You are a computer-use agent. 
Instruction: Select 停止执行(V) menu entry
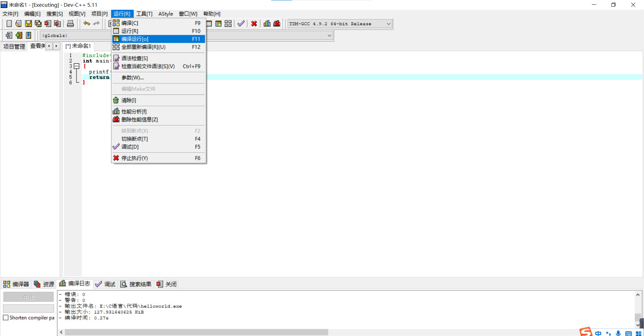click(x=158, y=158)
